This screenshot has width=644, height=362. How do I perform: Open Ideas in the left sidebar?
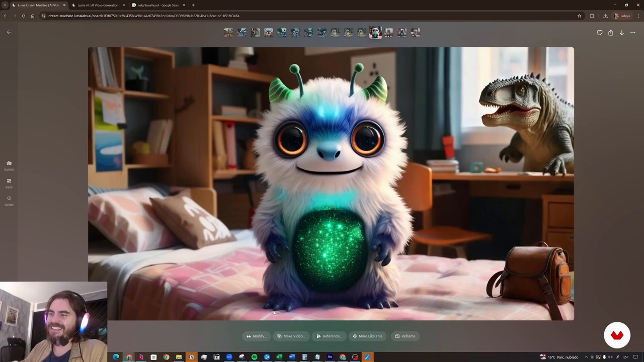[9, 183]
